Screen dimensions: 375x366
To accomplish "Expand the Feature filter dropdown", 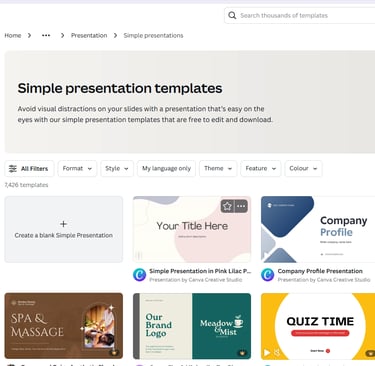I will [x=261, y=169].
